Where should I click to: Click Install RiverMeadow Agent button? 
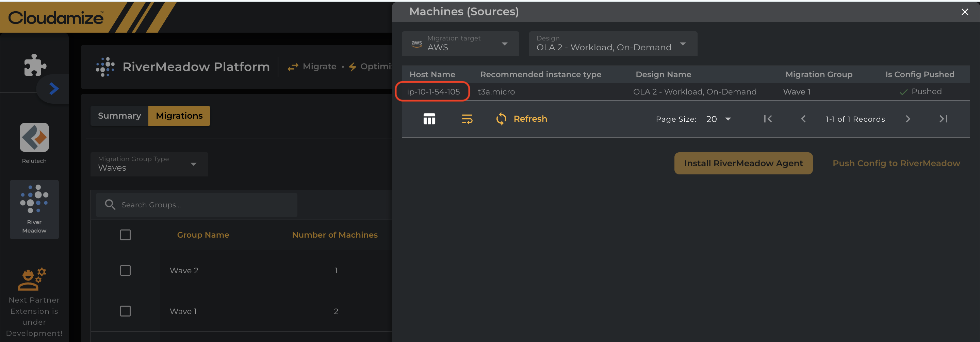point(744,164)
